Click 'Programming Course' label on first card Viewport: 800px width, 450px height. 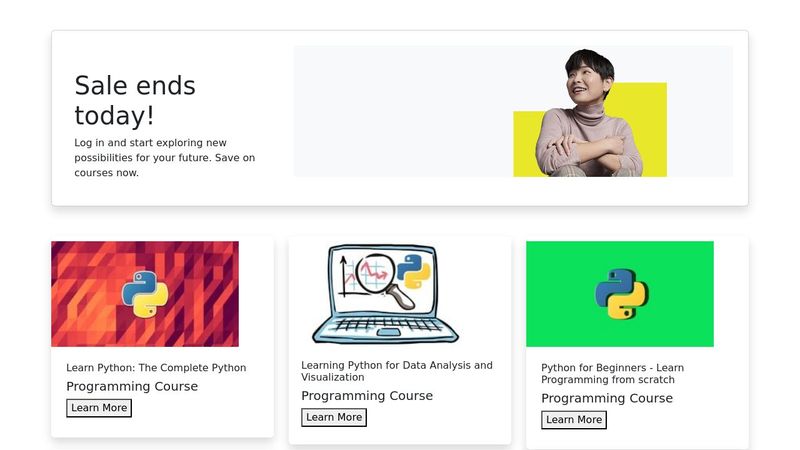tap(132, 386)
